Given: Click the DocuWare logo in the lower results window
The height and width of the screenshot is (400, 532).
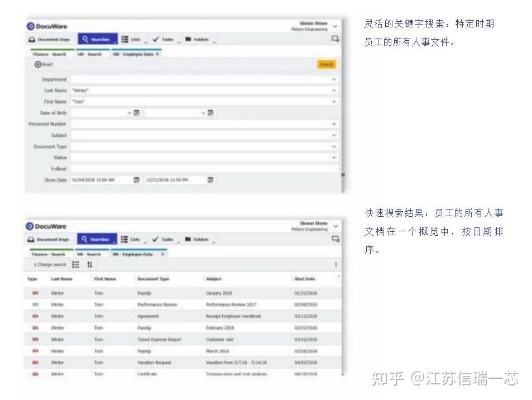Looking at the screenshot, I should 46,226.
